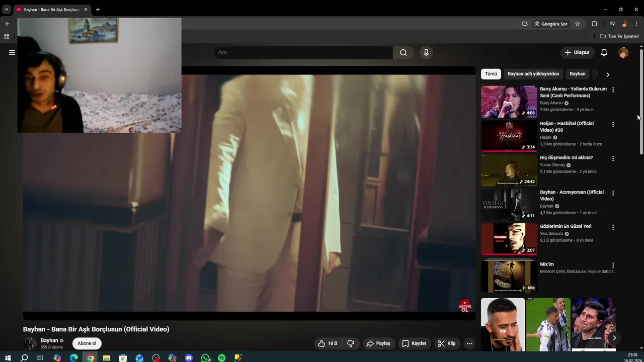Open a new Chrome tab
644x362 pixels.
(x=98, y=10)
